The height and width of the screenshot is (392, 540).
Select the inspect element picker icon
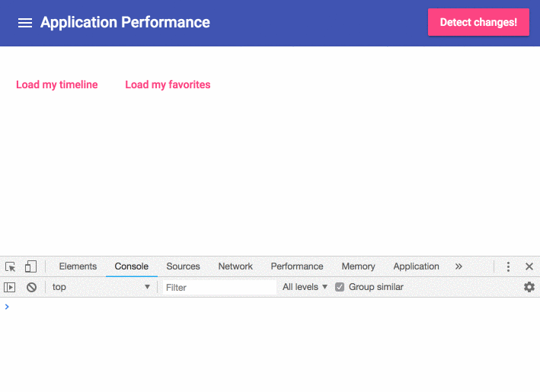[11, 266]
